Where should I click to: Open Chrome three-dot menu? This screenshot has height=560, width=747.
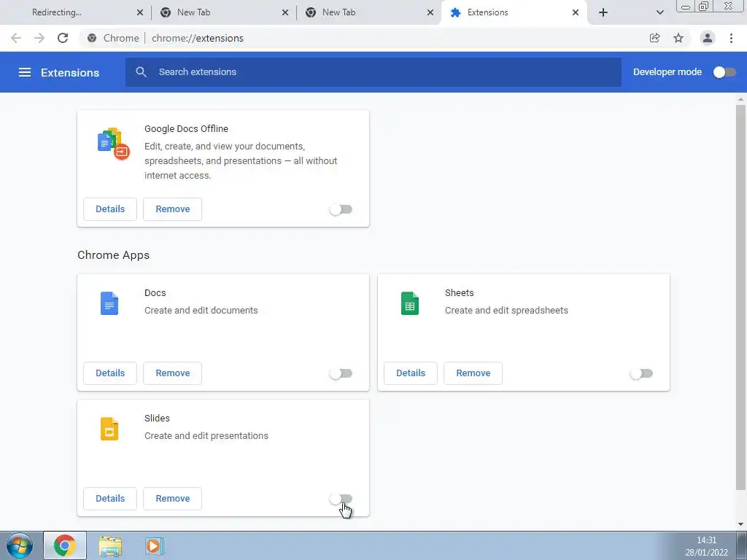[x=731, y=38]
